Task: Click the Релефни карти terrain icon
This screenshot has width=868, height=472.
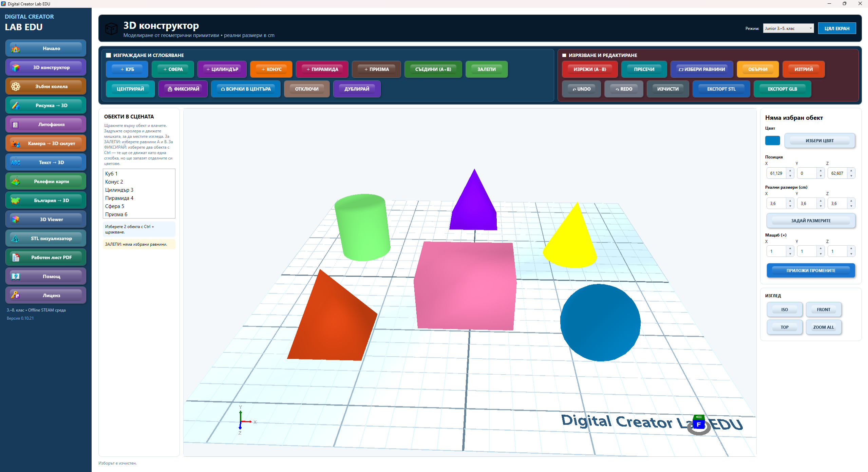Action: tap(16, 182)
